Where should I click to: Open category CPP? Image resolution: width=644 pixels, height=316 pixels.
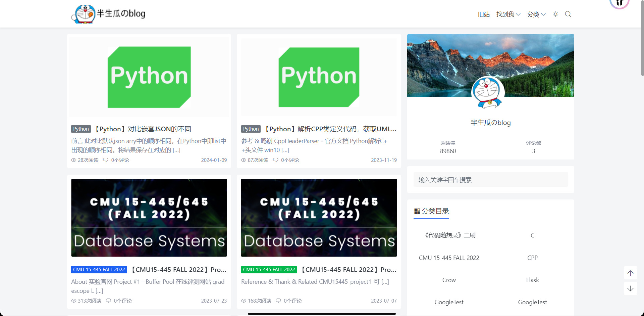[x=532, y=258]
